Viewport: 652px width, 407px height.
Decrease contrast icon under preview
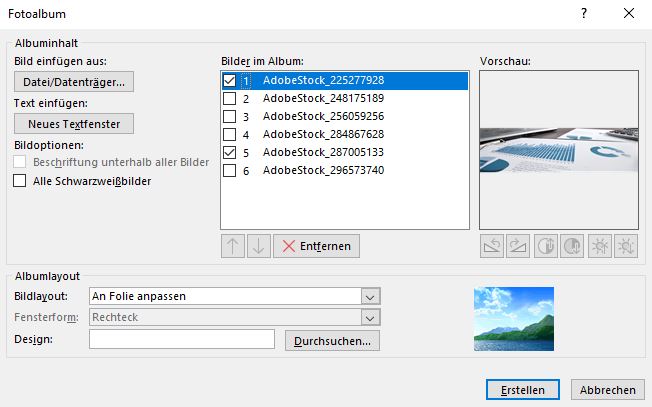click(572, 246)
